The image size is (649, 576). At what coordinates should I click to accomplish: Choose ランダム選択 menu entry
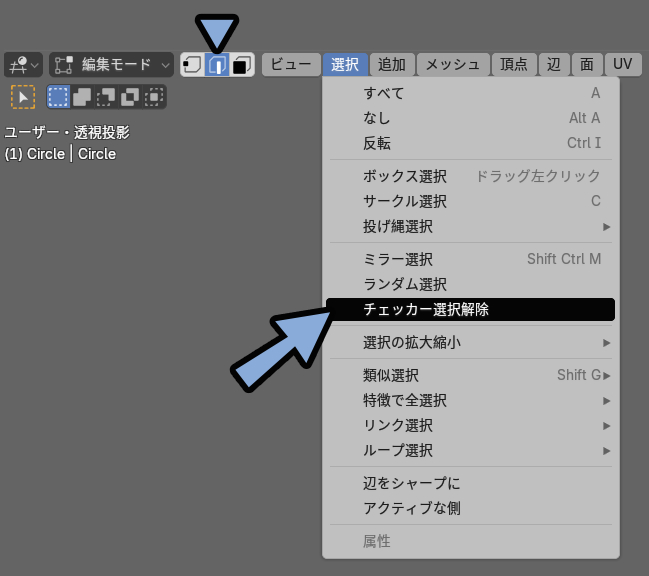coord(471,284)
